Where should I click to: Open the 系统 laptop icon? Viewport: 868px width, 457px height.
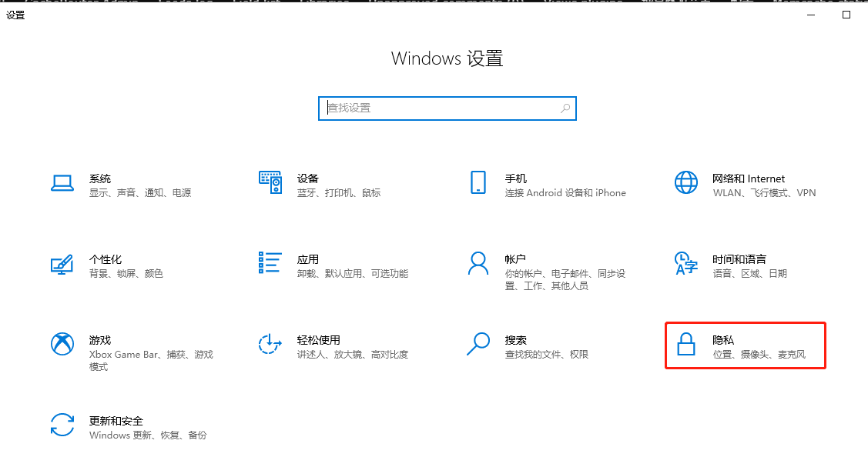click(x=62, y=183)
